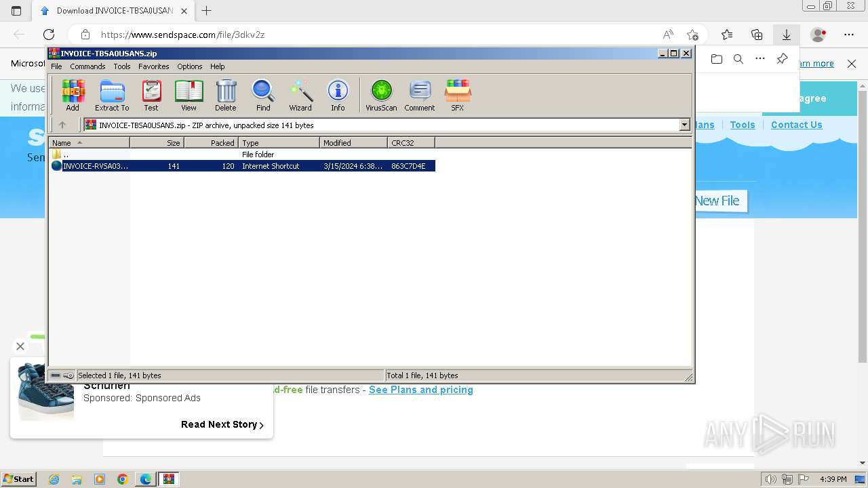Sort by the Modified column header
Image resolution: width=868 pixels, height=488 pixels.
tap(353, 142)
